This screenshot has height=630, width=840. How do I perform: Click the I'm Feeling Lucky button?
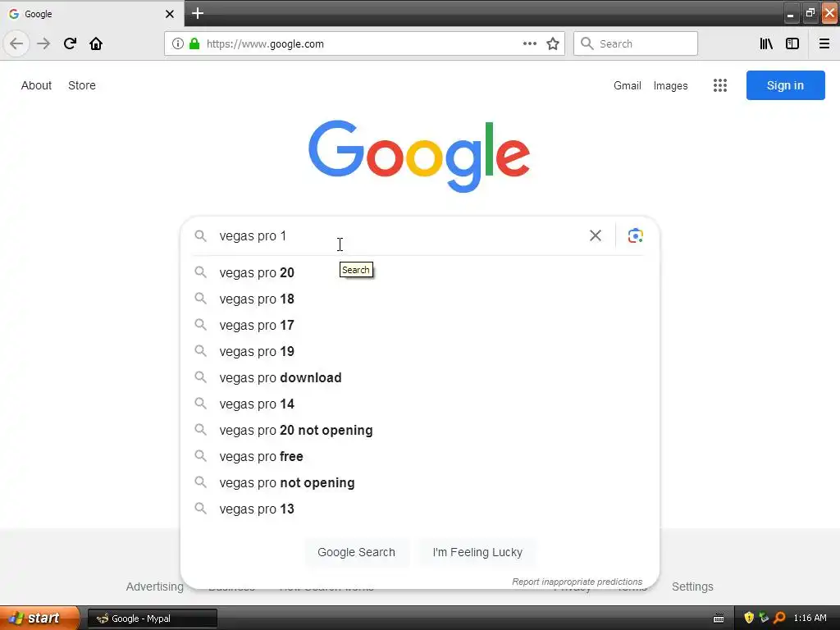(477, 552)
